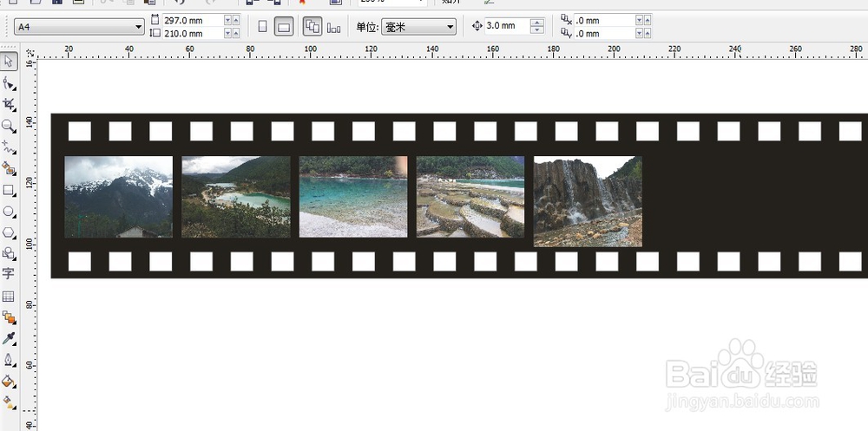Select the turquoise clear water photo
The image size is (868, 431).
353,196
